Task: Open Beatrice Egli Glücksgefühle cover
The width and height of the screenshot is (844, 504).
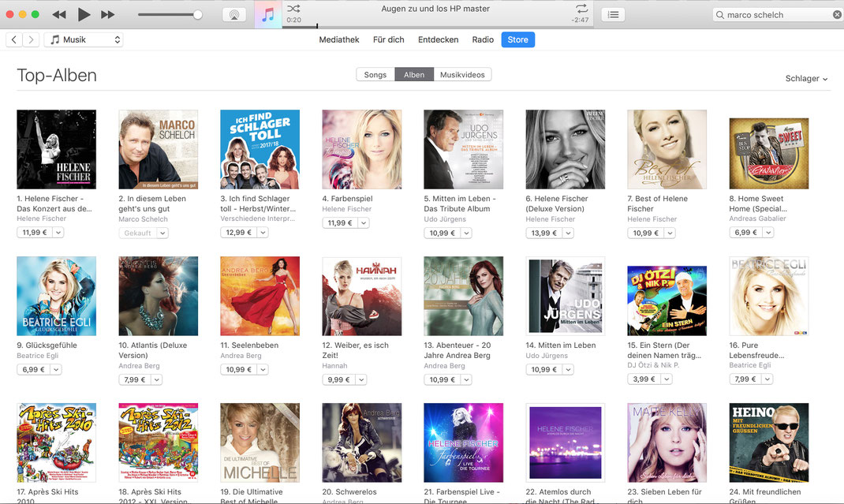Action: click(x=57, y=296)
